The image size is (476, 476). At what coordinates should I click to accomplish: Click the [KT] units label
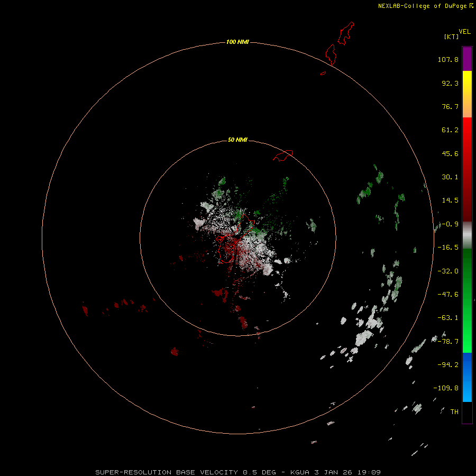452,36
